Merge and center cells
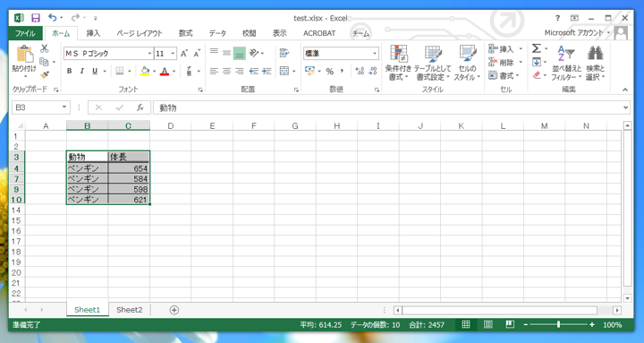Viewport: 644px width, 343px height. click(x=284, y=71)
